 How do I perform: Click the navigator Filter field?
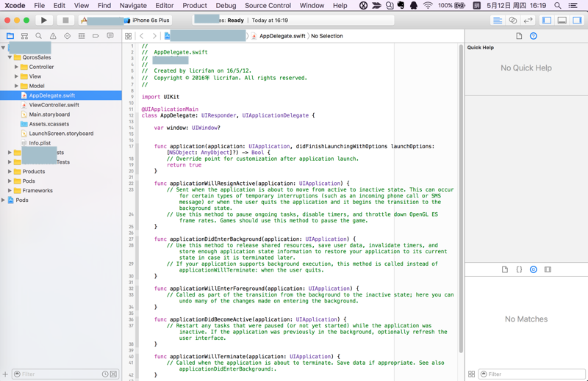pos(59,374)
